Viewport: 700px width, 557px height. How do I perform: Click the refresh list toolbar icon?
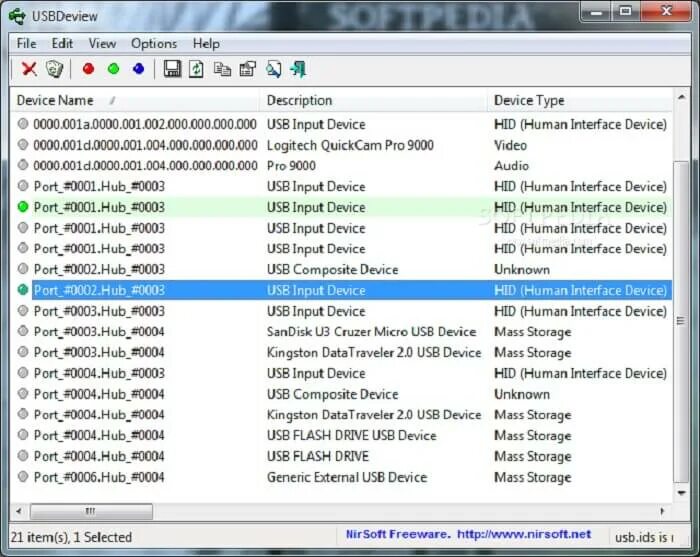pos(196,69)
